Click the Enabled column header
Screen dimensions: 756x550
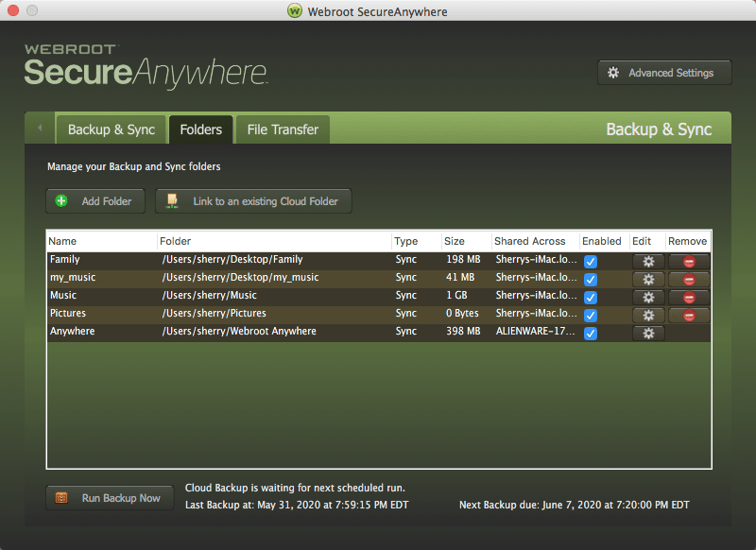coord(604,241)
